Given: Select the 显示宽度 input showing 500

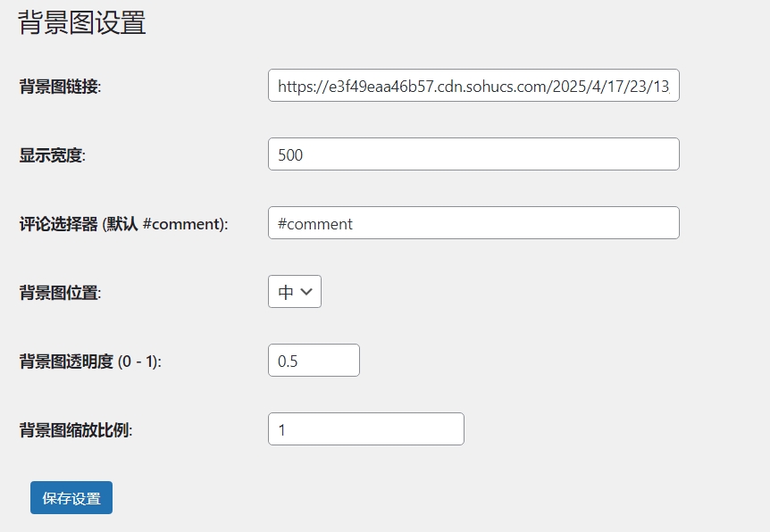Looking at the screenshot, I should pos(473,154).
